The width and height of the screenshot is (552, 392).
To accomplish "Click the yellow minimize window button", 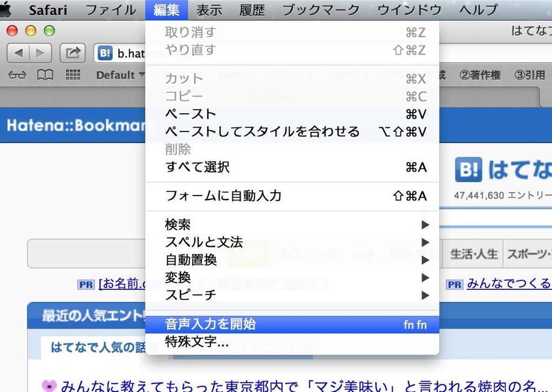I will pos(30,31).
